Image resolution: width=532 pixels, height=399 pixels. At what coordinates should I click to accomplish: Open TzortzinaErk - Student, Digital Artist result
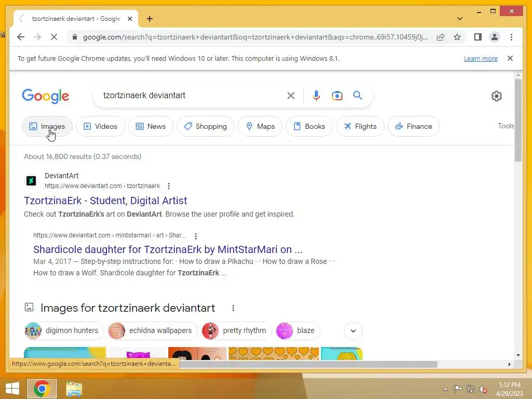pos(105,201)
